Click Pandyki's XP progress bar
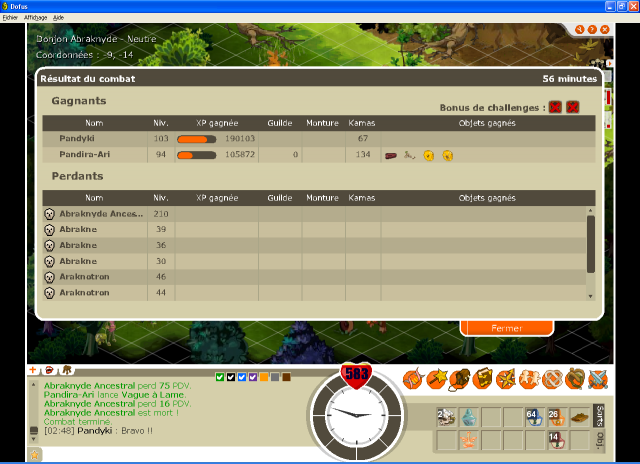The image size is (640, 464). [196, 139]
